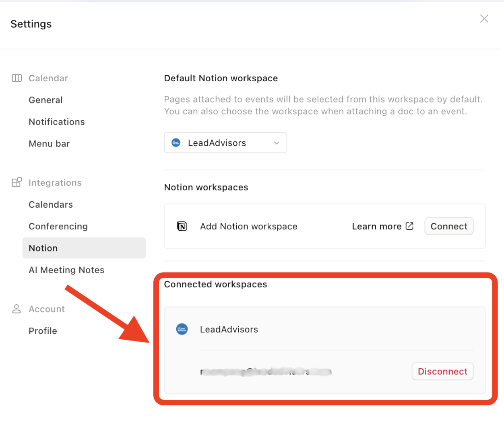
Task: Click the Notion logo icon beside Add Notion workspace
Action: (182, 226)
